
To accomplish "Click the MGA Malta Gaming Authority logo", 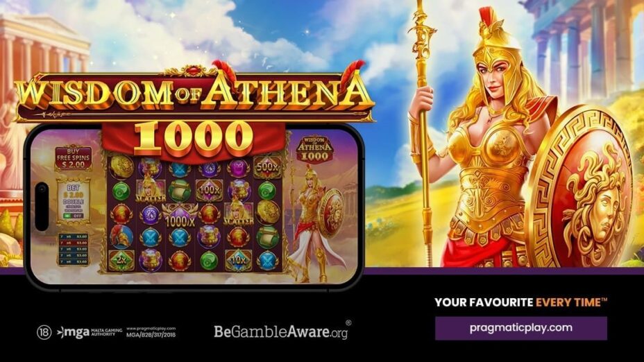I will [90, 332].
